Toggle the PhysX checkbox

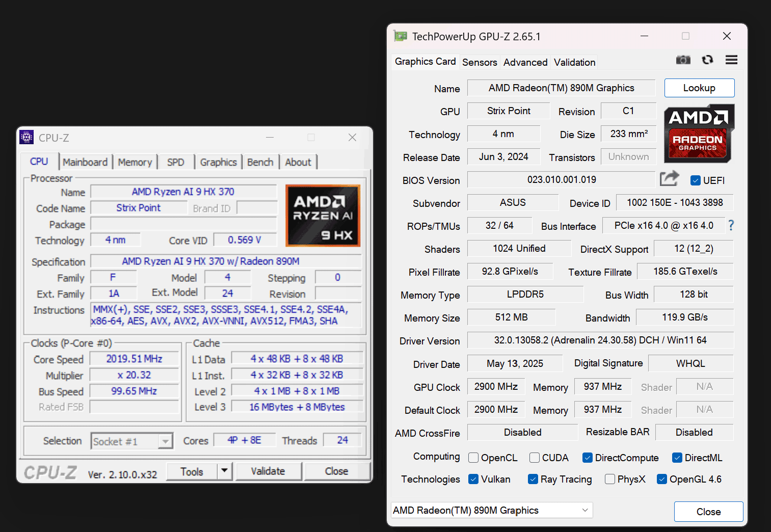point(610,479)
